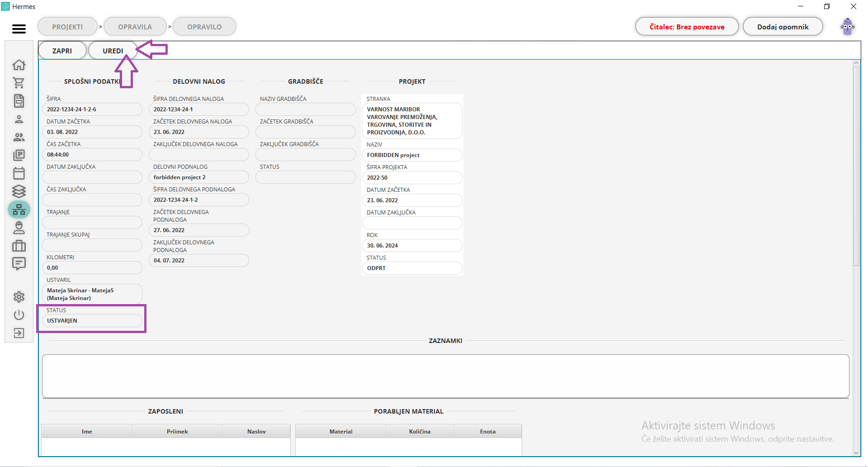This screenshot has width=868, height=467.
Task: Click the USTVARIL field Mateja Skrinar
Action: click(92, 294)
